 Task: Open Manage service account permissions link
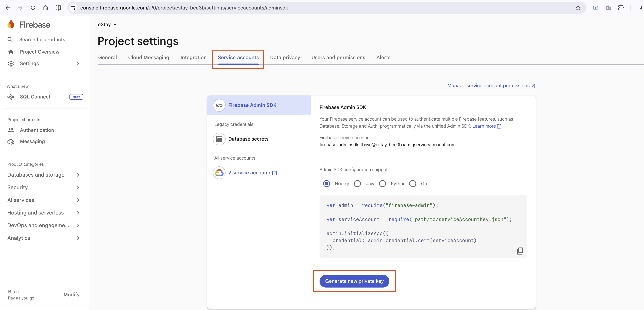[488, 86]
